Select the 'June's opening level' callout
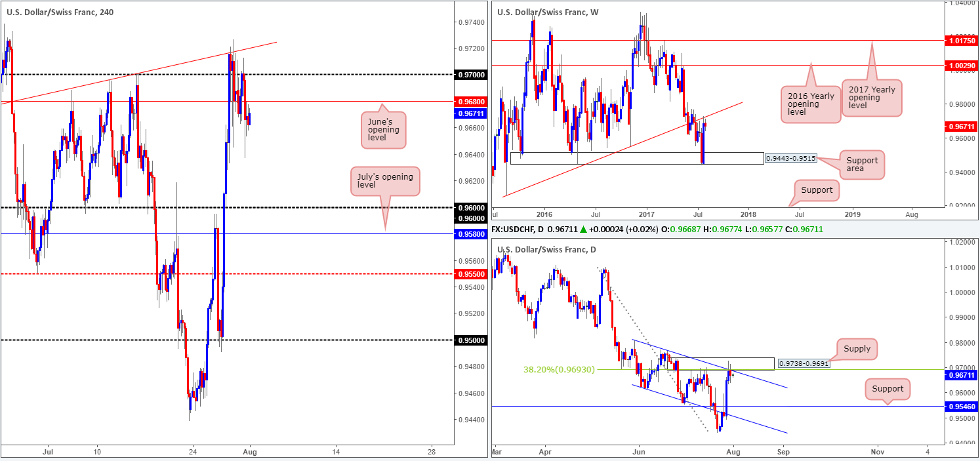This screenshot has width=980, height=461. pyautogui.click(x=383, y=129)
